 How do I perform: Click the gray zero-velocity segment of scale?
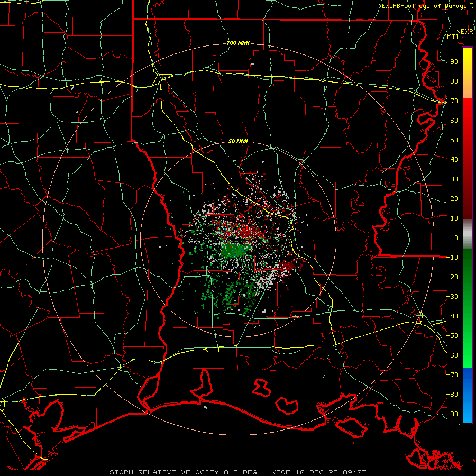(x=467, y=234)
